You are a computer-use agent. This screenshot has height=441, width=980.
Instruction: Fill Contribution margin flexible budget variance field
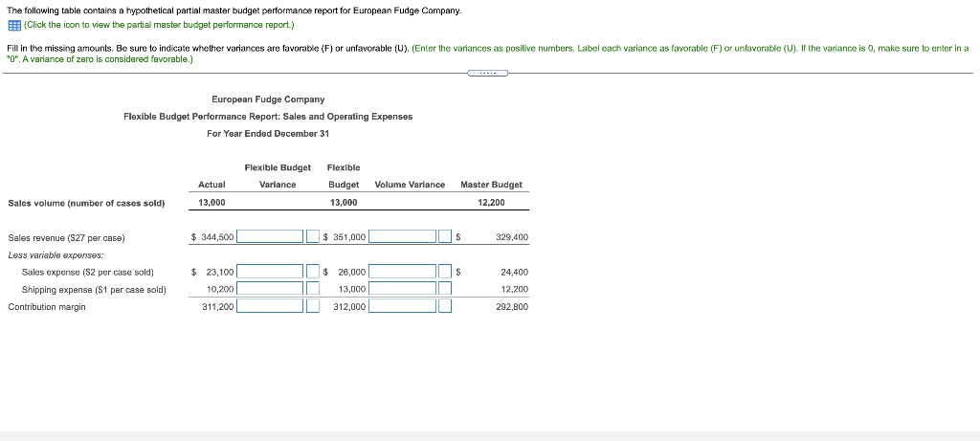(270, 306)
